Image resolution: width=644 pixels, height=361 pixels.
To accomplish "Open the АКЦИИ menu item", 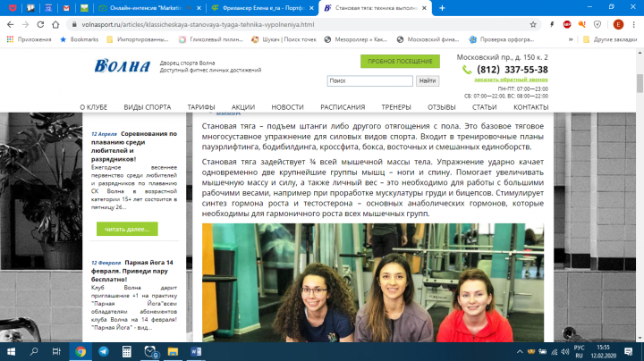I will pos(243,107).
